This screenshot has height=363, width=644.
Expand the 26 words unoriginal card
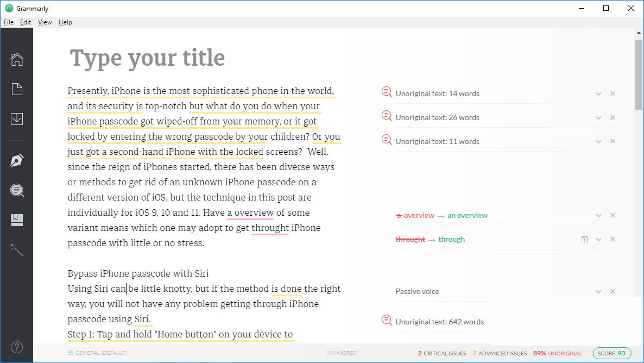tap(599, 117)
